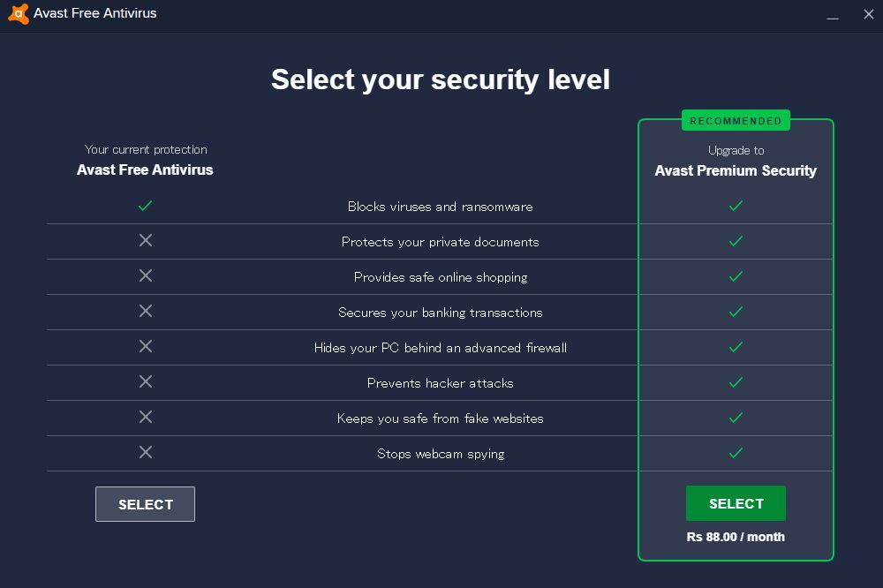Image resolution: width=883 pixels, height=588 pixels.
Task: Click Premium checkmark for Protects your private documents
Action: pos(736,241)
